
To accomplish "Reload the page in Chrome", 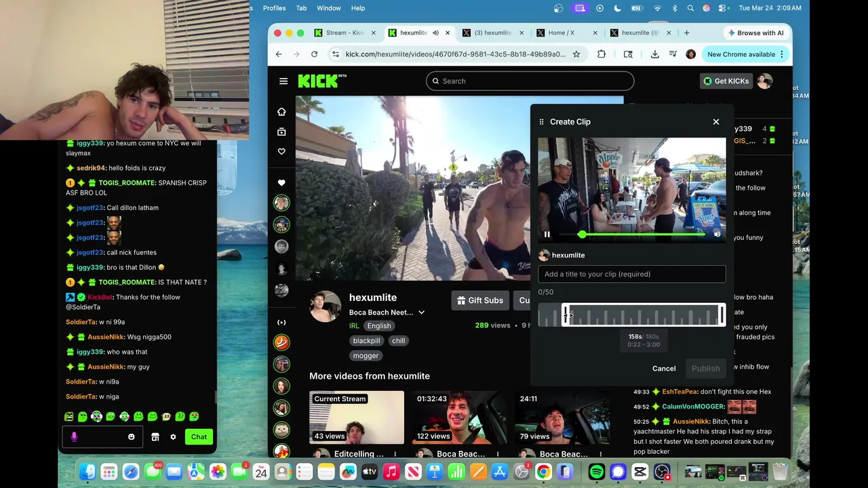I will click(314, 54).
